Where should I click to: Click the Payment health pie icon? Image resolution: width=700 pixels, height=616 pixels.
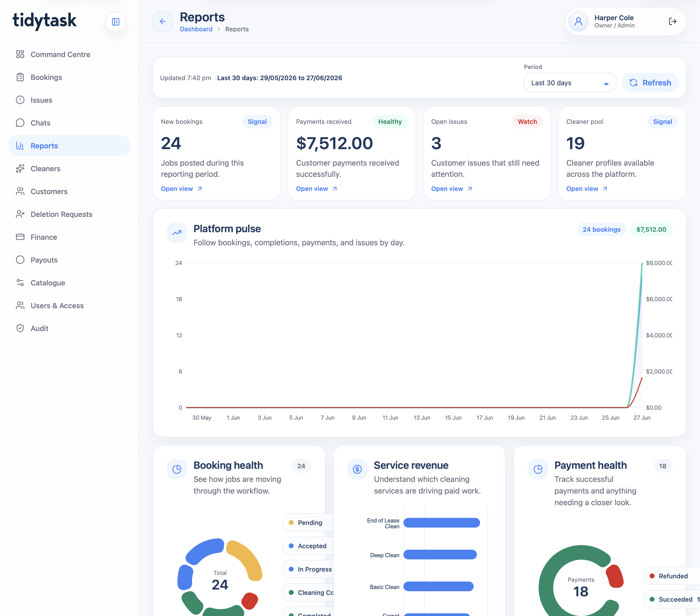pos(538,469)
